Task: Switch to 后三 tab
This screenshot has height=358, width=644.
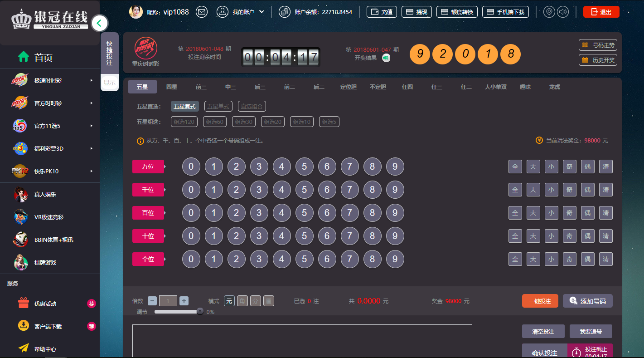Action: pos(260,87)
